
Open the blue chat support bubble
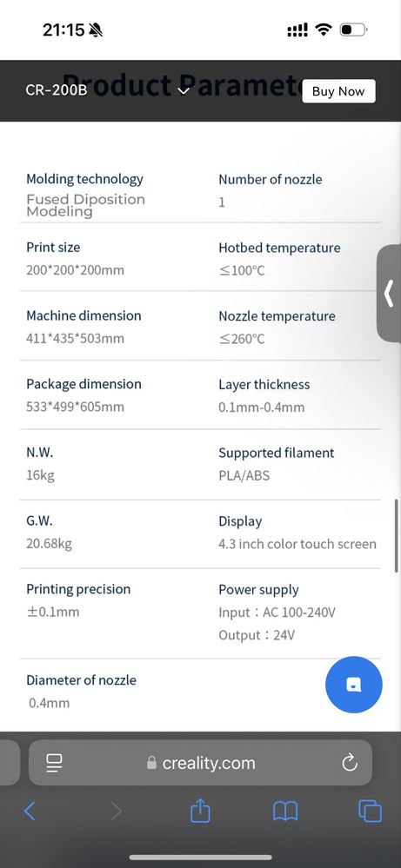tap(353, 684)
